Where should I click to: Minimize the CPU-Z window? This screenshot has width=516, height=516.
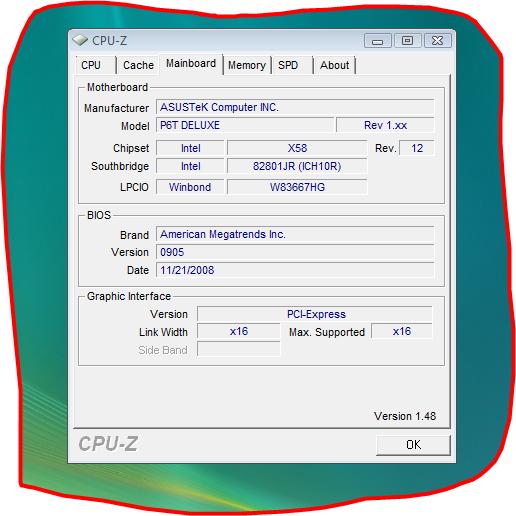[x=377, y=41]
